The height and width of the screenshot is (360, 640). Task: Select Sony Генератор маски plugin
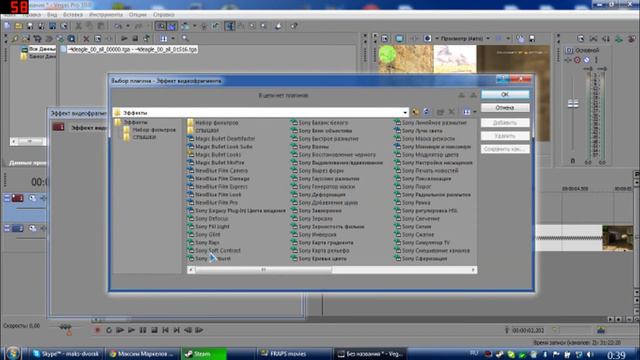[x=327, y=187]
